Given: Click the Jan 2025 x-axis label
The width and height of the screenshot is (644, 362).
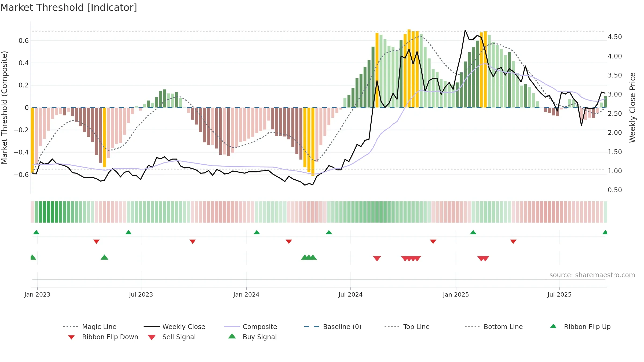Looking at the screenshot, I should [x=456, y=295].
